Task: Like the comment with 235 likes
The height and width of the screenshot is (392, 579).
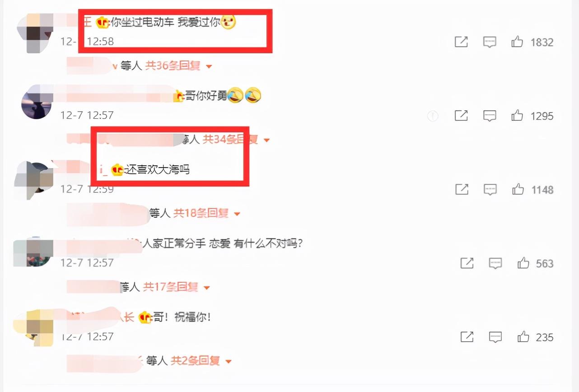Action: point(523,337)
